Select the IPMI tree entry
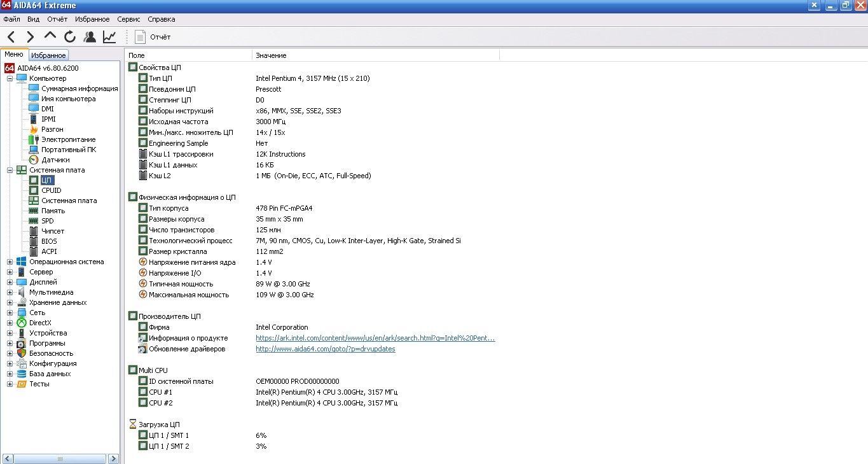The width and height of the screenshot is (868, 464). coord(48,119)
